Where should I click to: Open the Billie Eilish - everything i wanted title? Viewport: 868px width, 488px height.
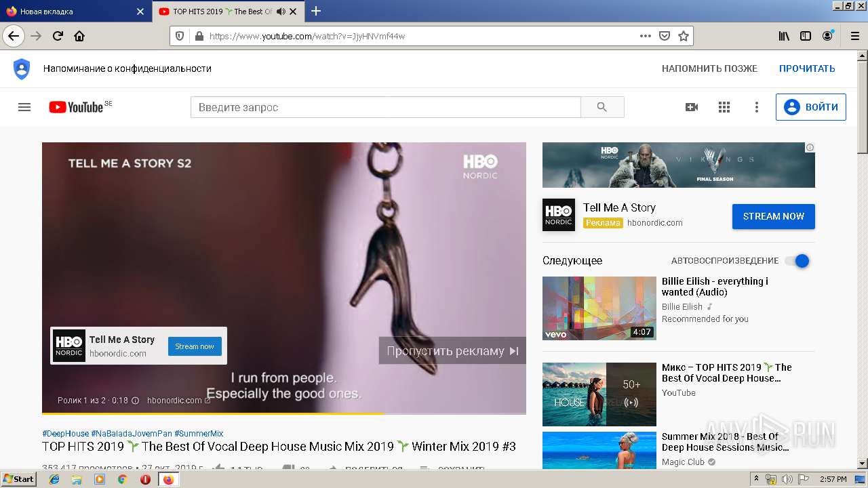[715, 287]
